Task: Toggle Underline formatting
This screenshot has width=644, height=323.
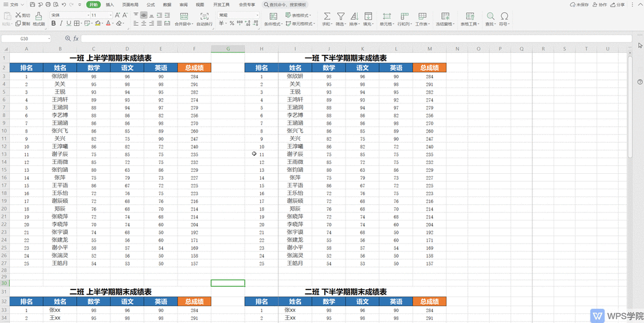Action: point(68,23)
